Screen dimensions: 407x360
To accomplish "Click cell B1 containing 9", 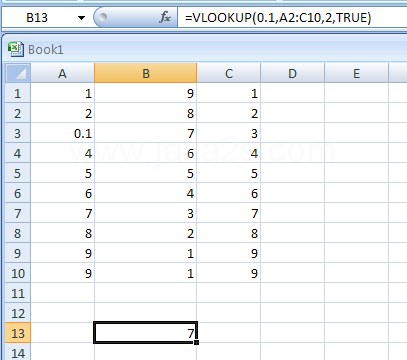I will pos(146,93).
